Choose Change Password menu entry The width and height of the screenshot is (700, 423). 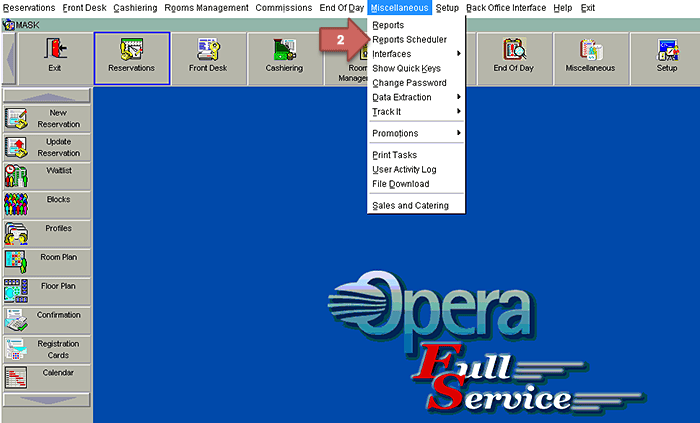[408, 82]
